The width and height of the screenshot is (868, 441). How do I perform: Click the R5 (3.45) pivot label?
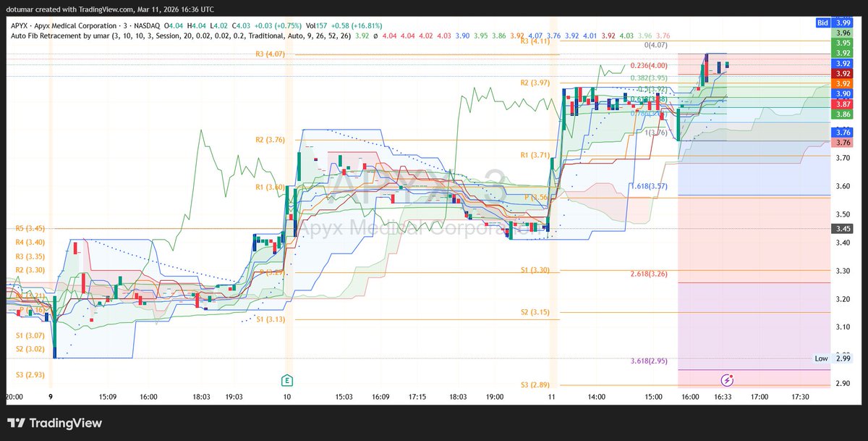tap(30, 228)
